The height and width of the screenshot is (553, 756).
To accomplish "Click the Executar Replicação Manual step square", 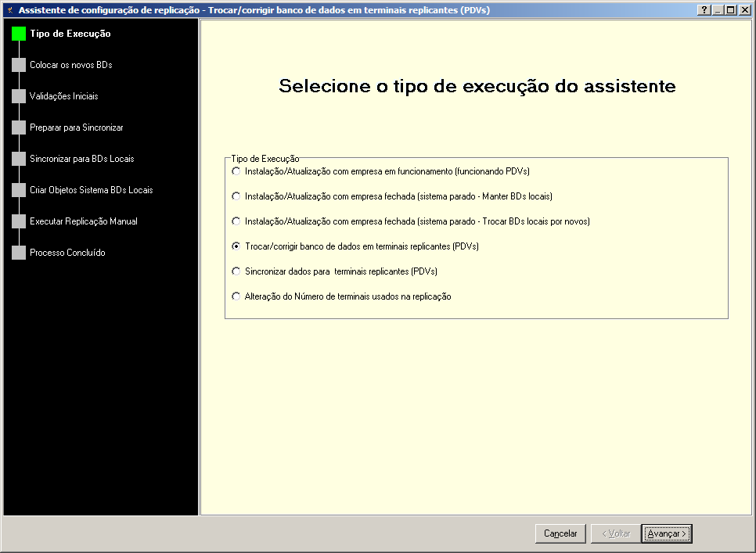I will click(19, 221).
